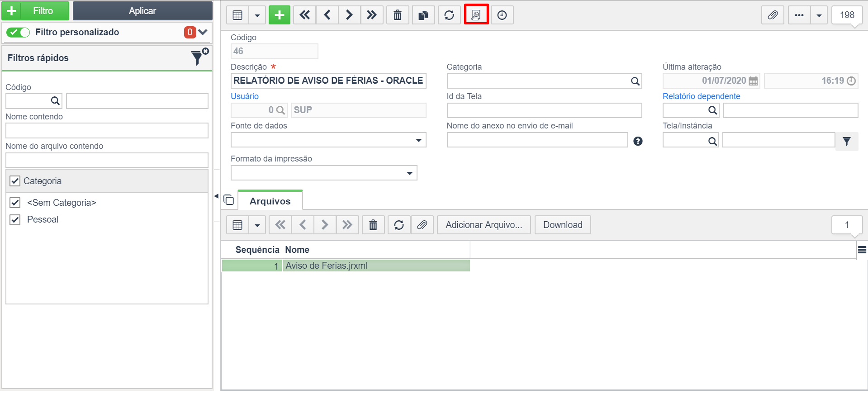Click Relatório dependente search magnifier
The image size is (868, 394).
coord(712,110)
